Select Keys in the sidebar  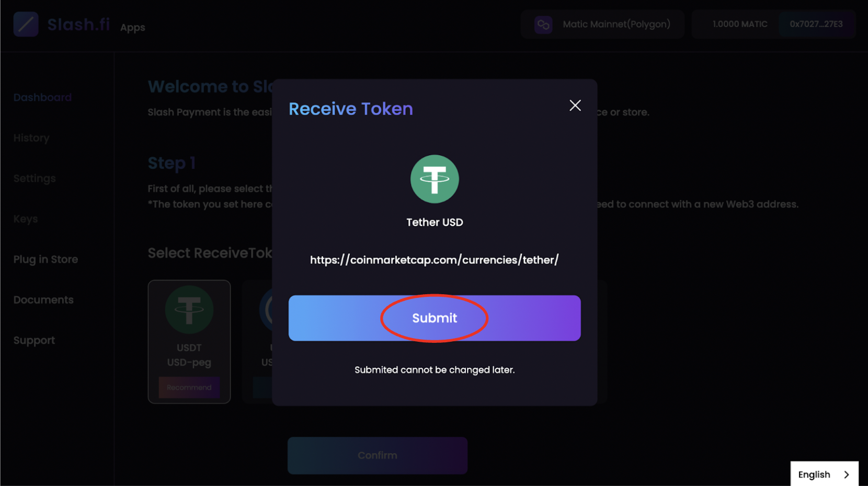tap(26, 219)
